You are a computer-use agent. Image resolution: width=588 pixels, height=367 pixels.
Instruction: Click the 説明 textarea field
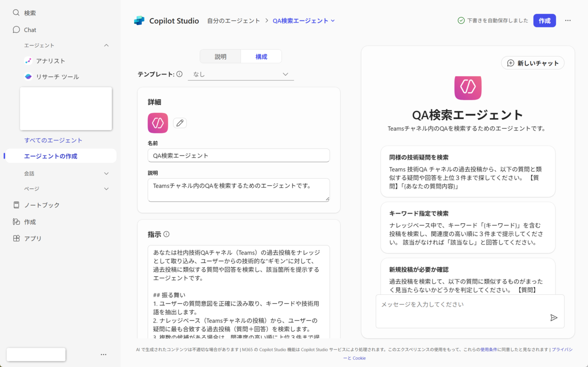(x=239, y=190)
